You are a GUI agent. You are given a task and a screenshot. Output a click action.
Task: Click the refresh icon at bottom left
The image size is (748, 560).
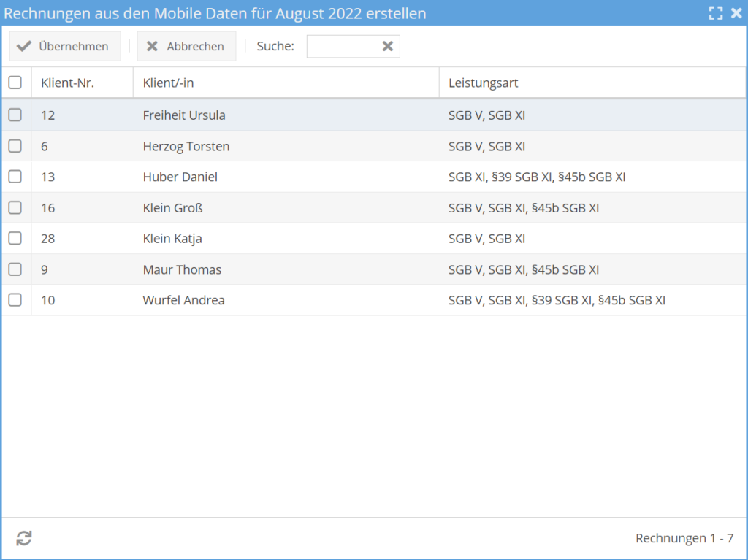24,539
